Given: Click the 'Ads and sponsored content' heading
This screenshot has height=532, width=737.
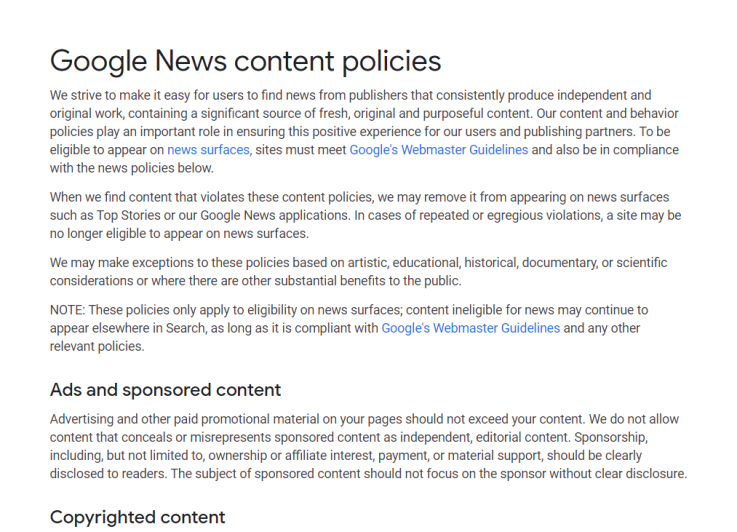Looking at the screenshot, I should tap(165, 390).
